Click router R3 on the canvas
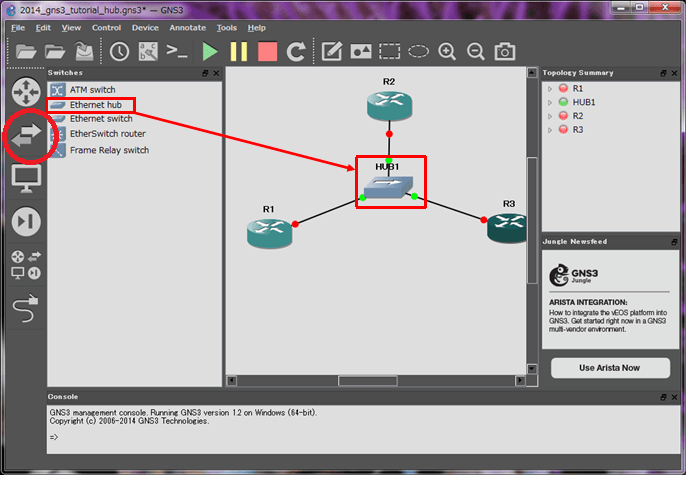The height and width of the screenshot is (477, 688). 507,228
